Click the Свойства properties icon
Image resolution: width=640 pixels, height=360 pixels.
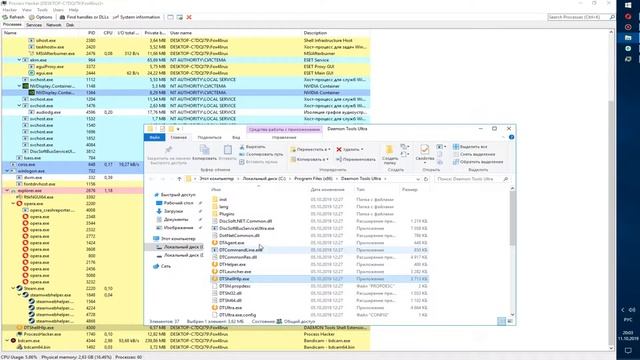pyautogui.click(x=424, y=149)
